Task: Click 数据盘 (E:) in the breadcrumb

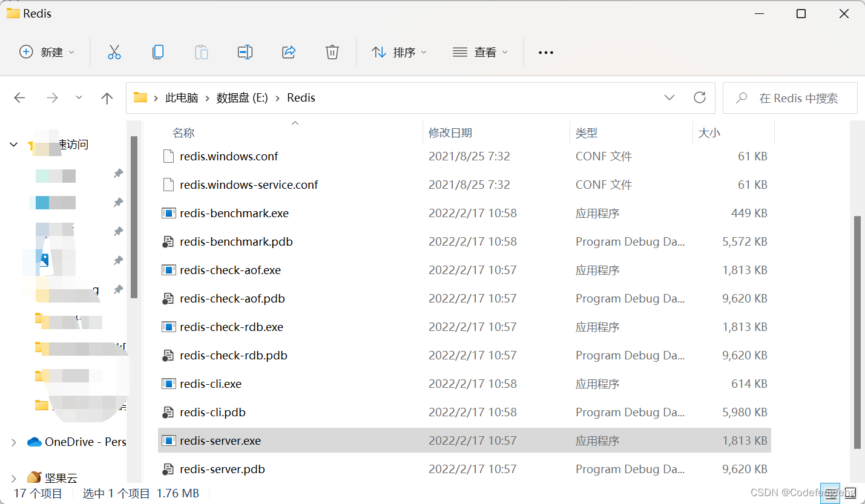Action: pos(242,98)
